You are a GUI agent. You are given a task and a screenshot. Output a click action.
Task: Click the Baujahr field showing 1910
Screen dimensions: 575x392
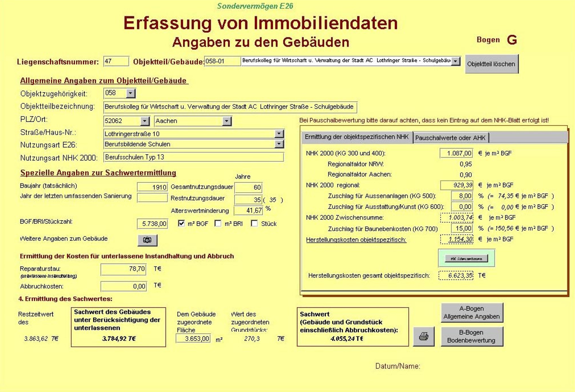pyautogui.click(x=152, y=187)
